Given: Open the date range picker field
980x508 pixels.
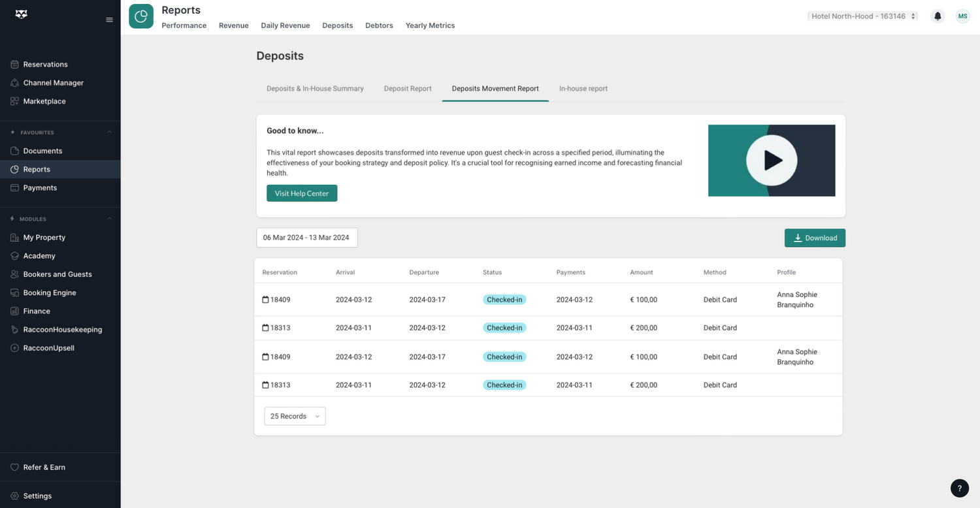Looking at the screenshot, I should click(x=306, y=238).
